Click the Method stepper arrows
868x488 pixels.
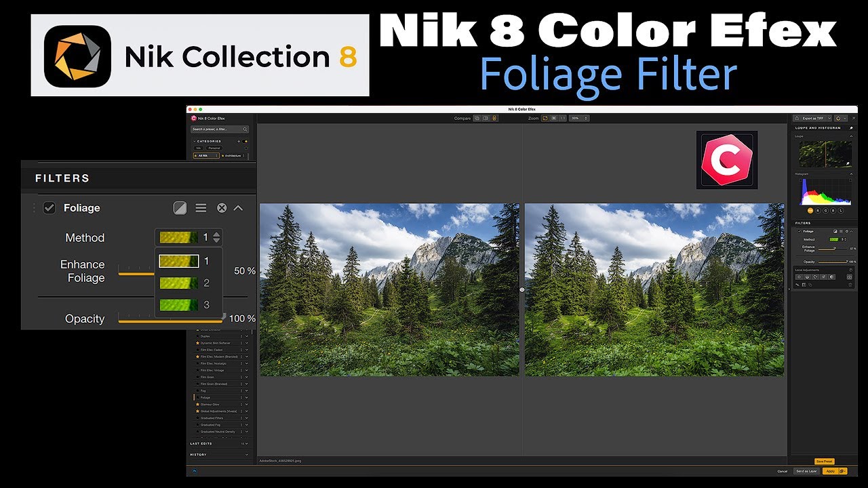(x=216, y=237)
